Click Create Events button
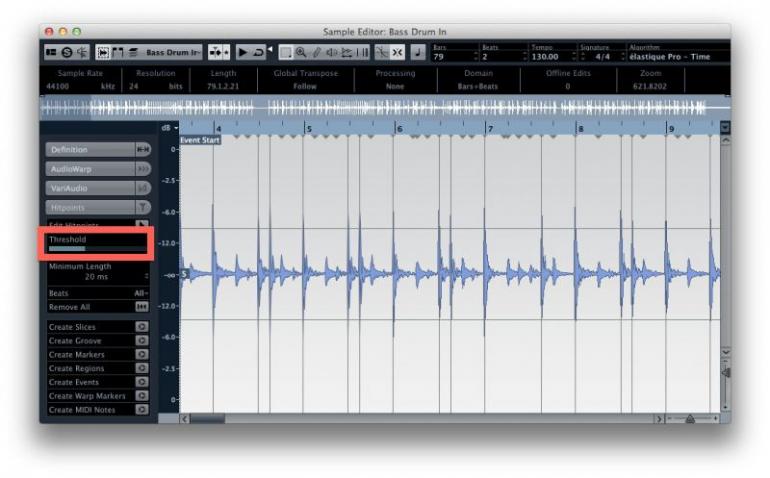Image resolution: width=770 pixels, height=478 pixels. click(x=142, y=382)
